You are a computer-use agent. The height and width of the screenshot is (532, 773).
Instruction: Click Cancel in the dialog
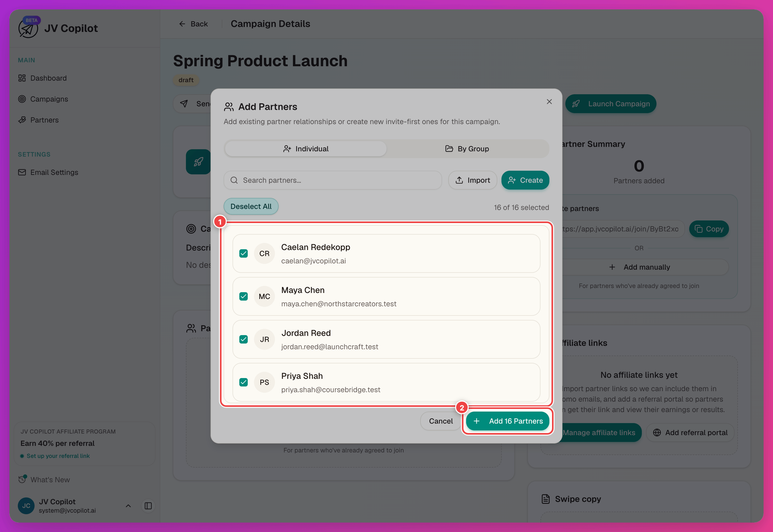[441, 421]
